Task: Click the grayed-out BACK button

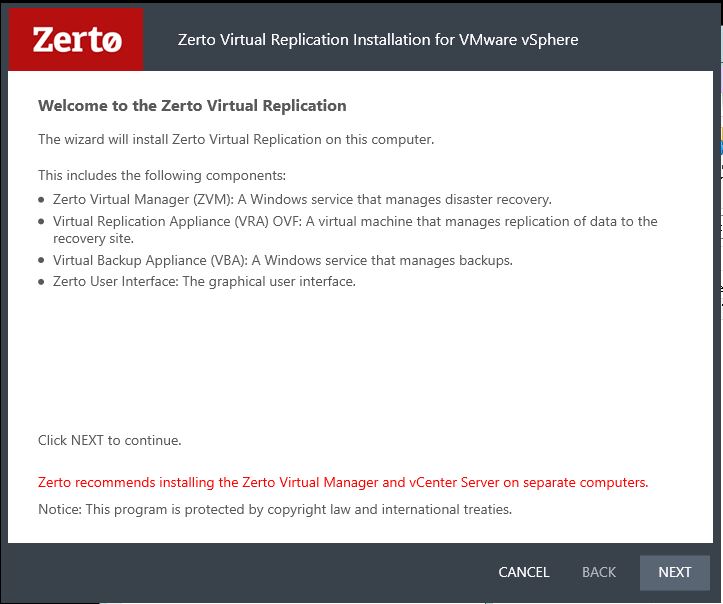Action: 599,572
